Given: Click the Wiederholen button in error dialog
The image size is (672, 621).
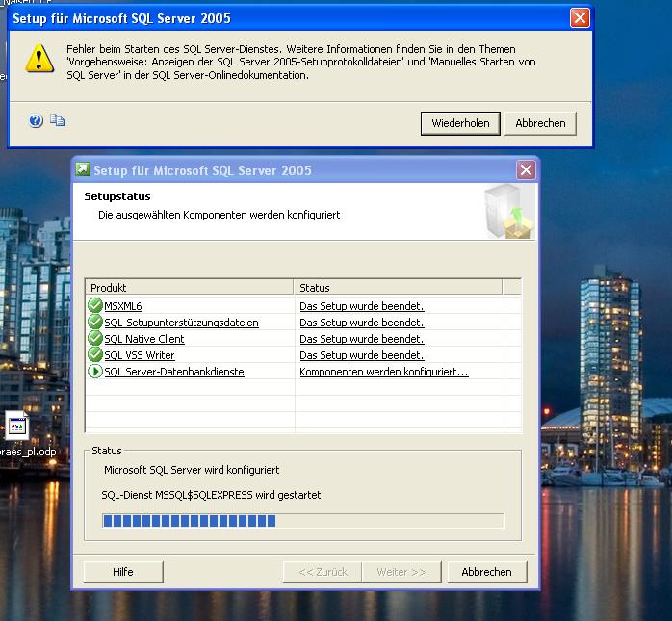Looking at the screenshot, I should click(x=460, y=123).
